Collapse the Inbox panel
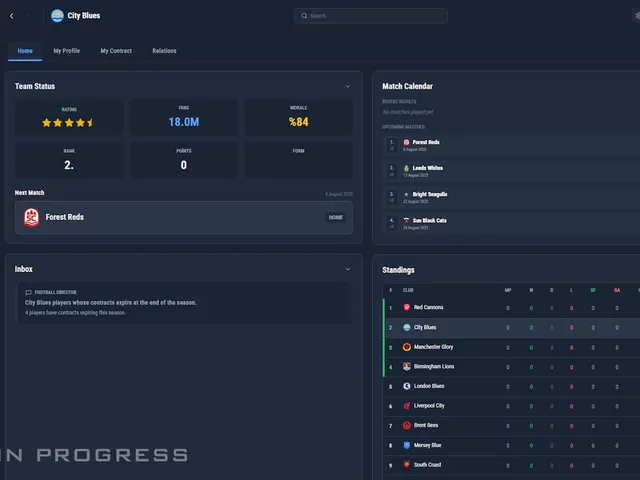Screen dimensions: 640x480 (348, 269)
